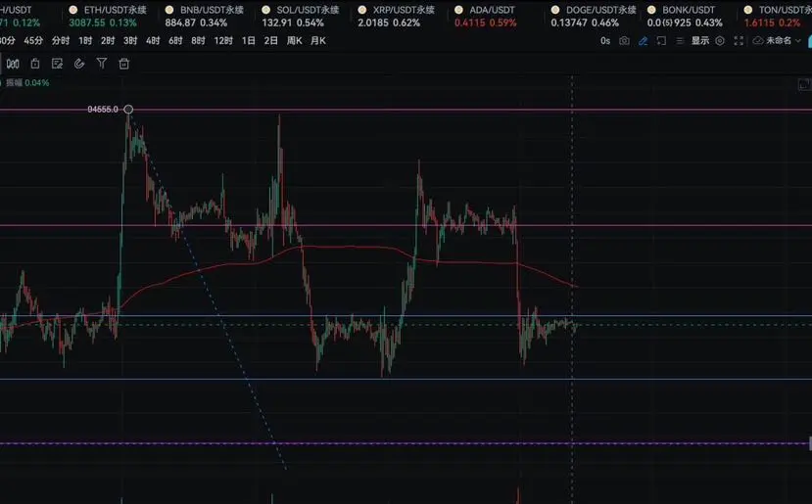The image size is (812, 504).
Task: Open the DOGE/USDT永续 ticker
Action: pyautogui.click(x=594, y=16)
